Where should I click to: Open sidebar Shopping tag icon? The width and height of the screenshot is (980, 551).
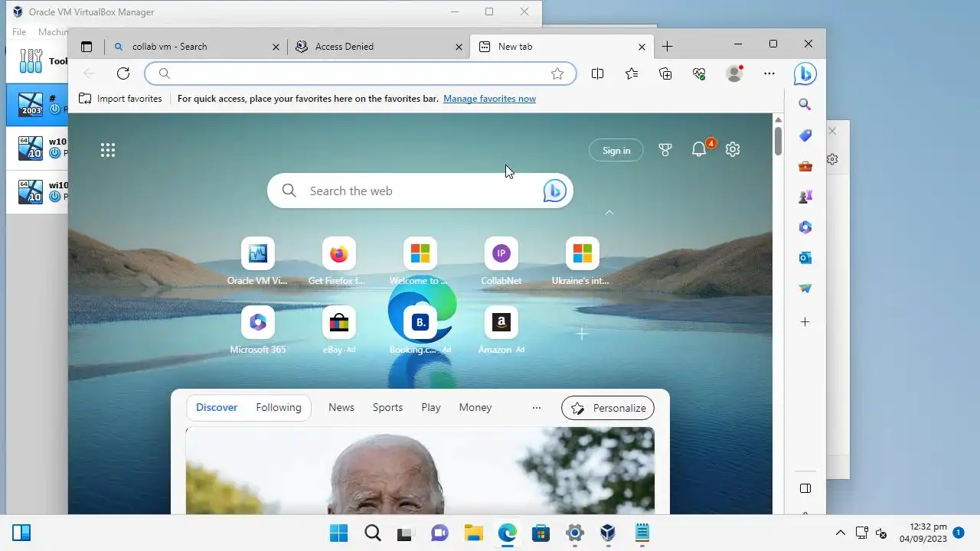coord(805,135)
